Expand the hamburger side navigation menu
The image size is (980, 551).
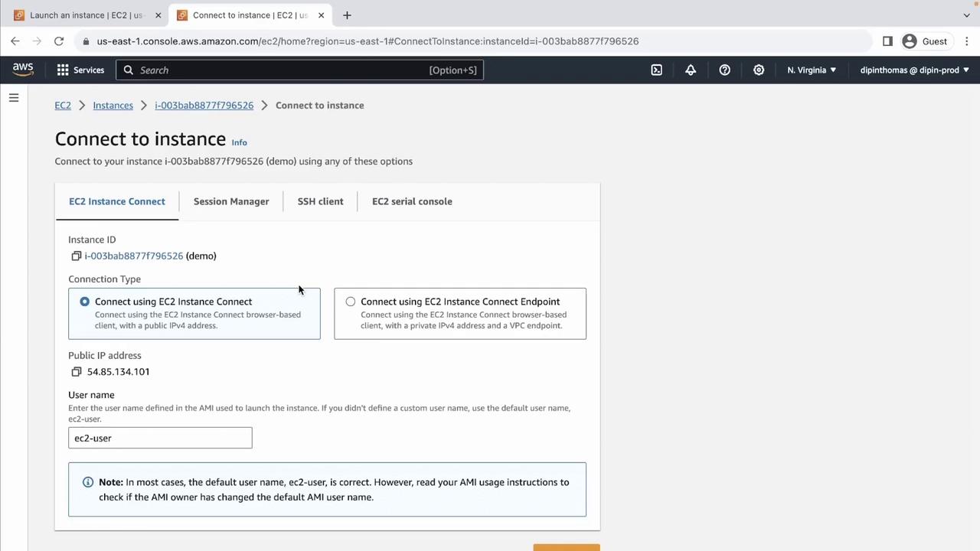click(x=14, y=97)
